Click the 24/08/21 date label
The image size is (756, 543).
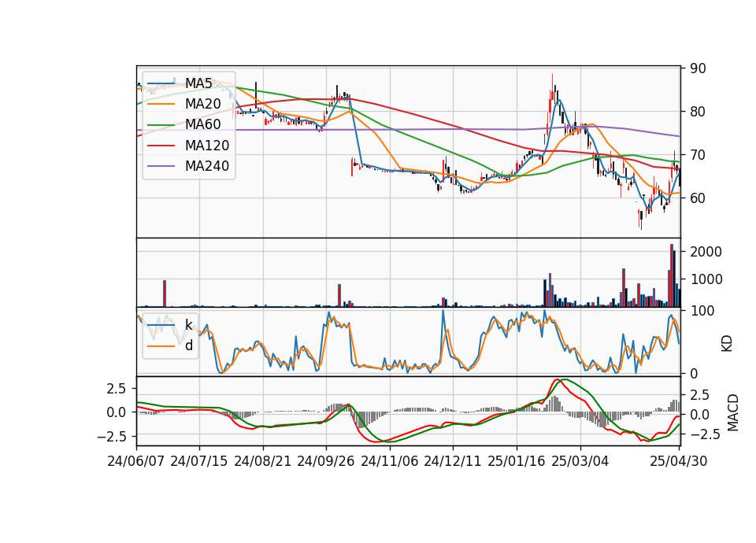[263, 461]
